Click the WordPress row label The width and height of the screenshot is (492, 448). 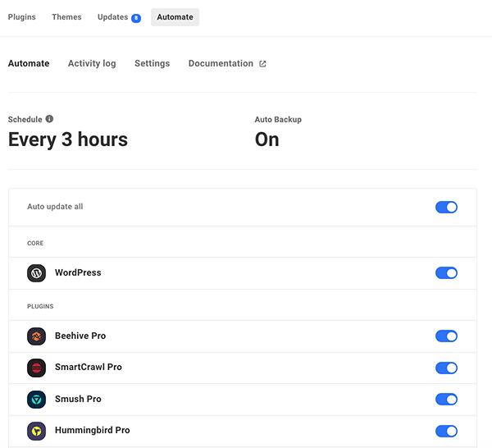click(78, 272)
